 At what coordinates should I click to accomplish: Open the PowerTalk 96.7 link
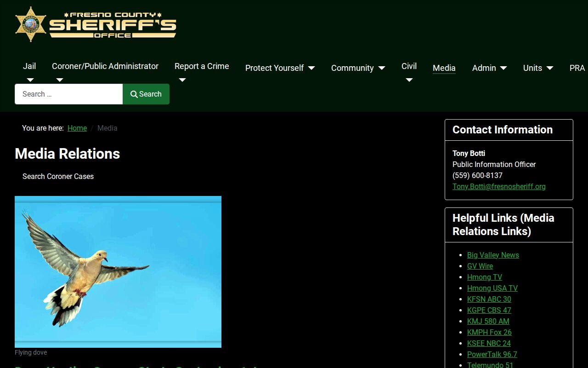pyautogui.click(x=492, y=354)
